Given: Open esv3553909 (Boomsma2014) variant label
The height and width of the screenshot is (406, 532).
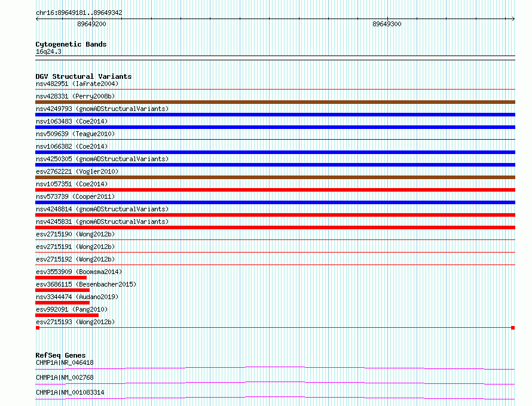Looking at the screenshot, I should (x=79, y=272).
